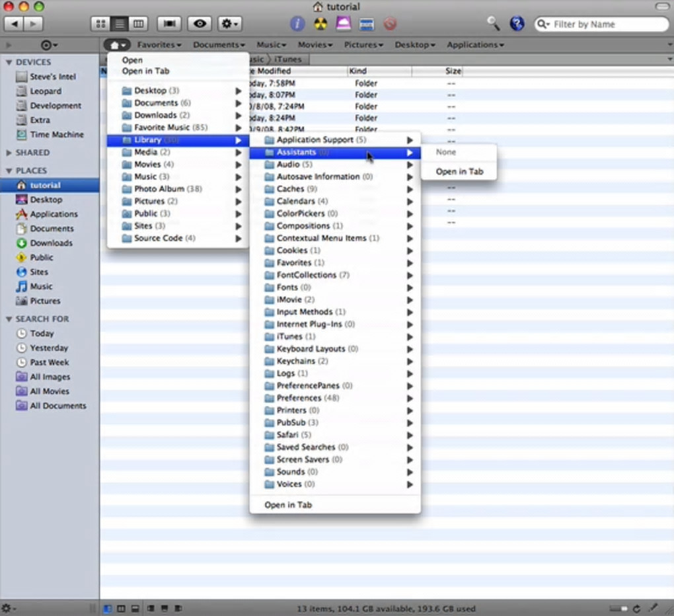Screen dimensions: 674x616
Task: Open the help question mark icon
Action: (x=517, y=24)
